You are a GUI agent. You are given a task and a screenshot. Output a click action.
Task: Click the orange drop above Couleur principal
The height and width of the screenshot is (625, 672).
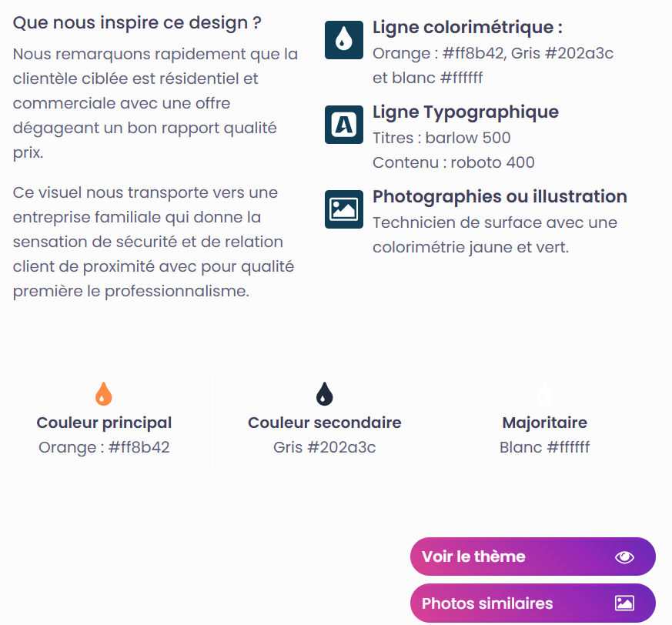[x=104, y=393]
